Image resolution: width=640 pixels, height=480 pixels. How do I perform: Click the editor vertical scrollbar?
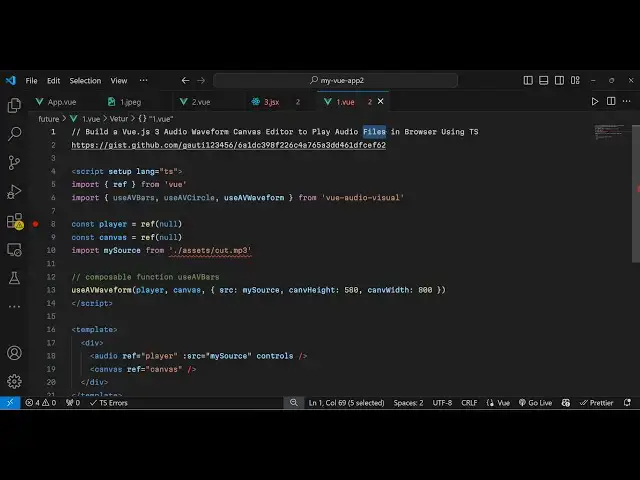click(636, 193)
